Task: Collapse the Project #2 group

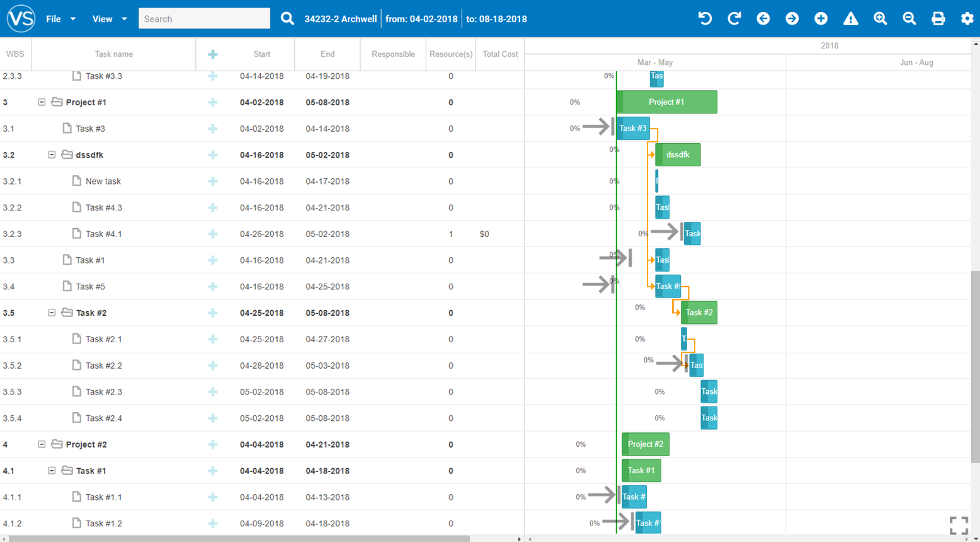Action: pyautogui.click(x=42, y=444)
